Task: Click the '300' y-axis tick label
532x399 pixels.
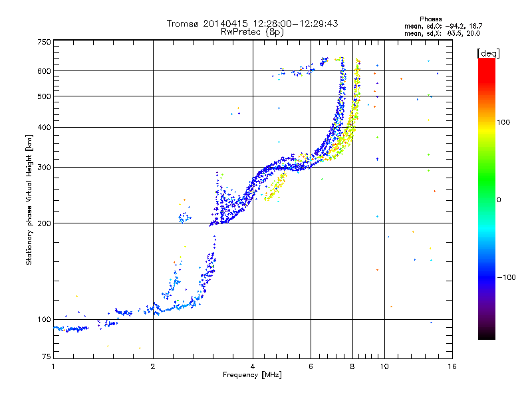Action: pos(44,168)
